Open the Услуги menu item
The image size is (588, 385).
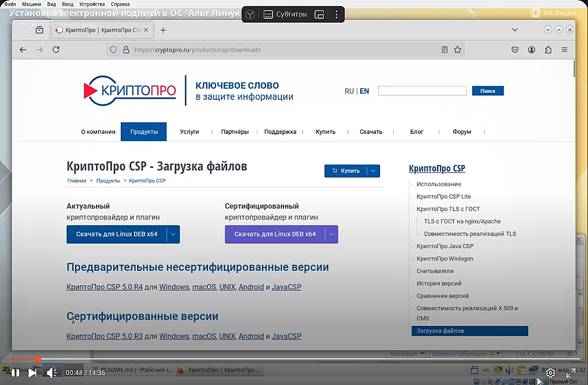coord(189,132)
